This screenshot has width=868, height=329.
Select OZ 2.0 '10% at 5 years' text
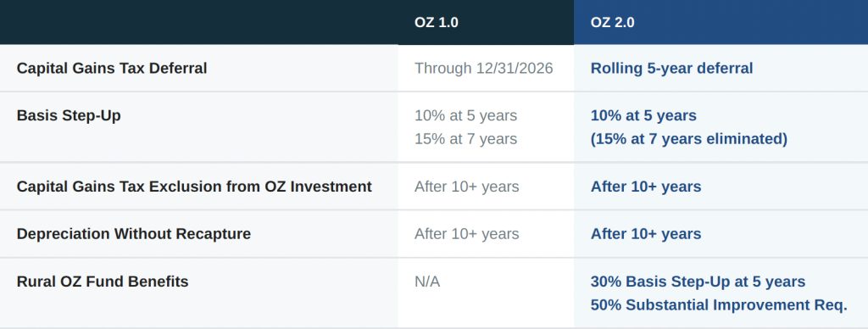pos(644,116)
